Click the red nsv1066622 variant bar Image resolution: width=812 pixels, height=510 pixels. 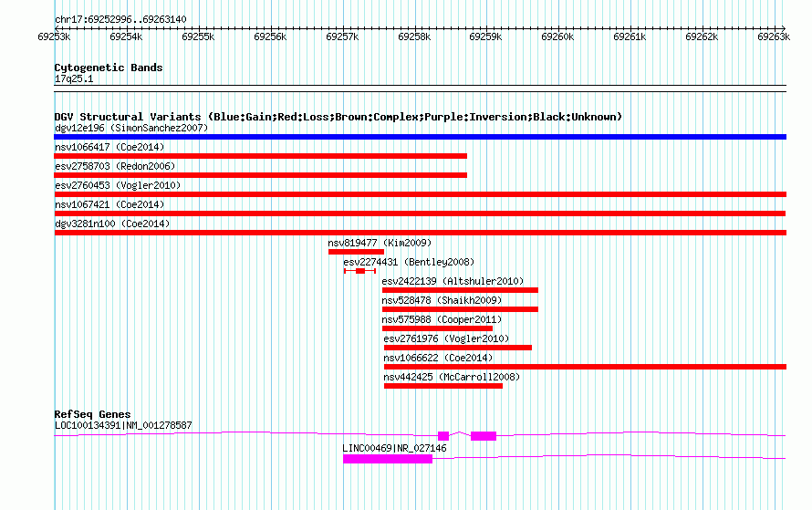pyautogui.click(x=585, y=367)
